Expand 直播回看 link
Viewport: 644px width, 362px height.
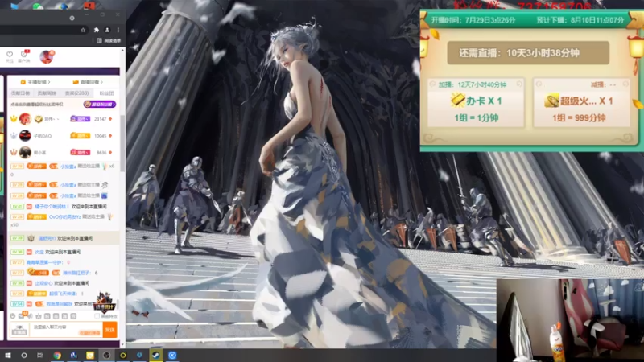[x=88, y=82]
